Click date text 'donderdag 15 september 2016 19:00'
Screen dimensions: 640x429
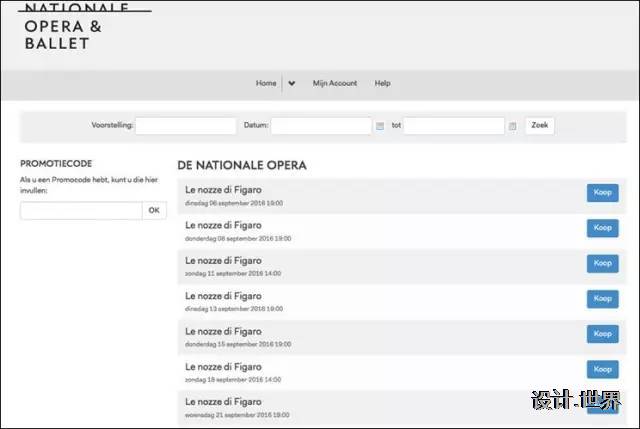tap(238, 344)
